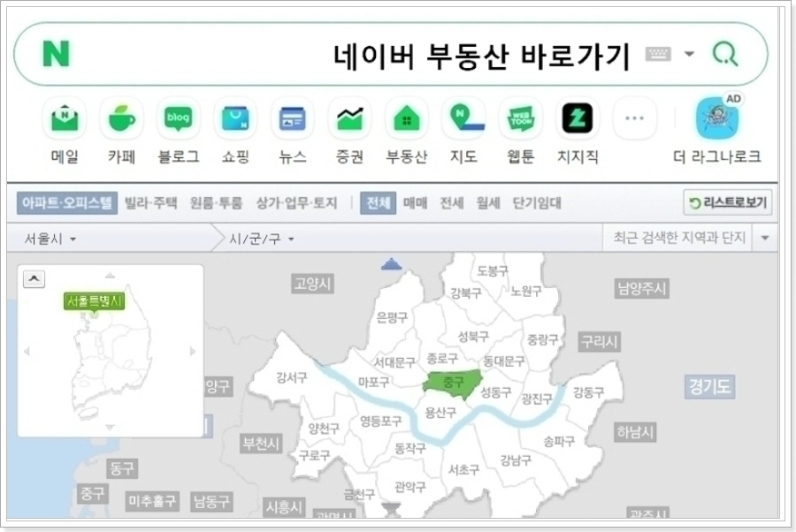796x532 pixels.
Task: Select the 단기임대 deal type filter
Action: (x=537, y=203)
